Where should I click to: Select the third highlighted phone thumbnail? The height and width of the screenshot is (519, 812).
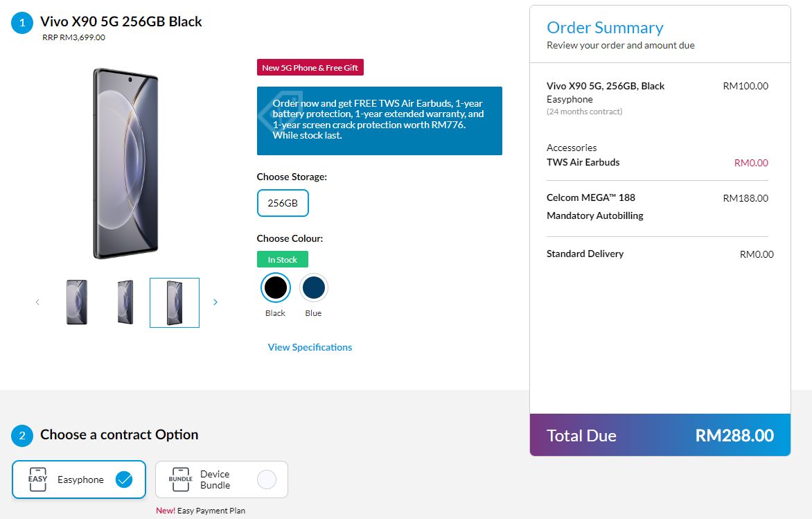point(175,302)
